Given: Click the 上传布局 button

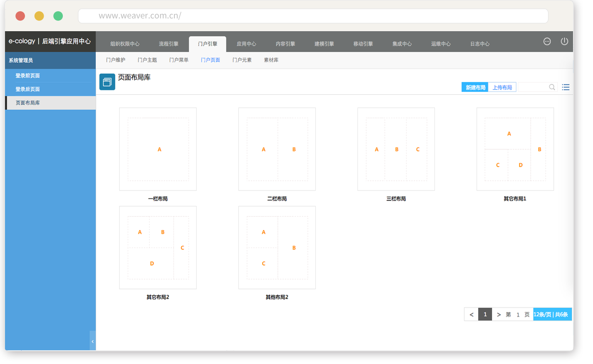Looking at the screenshot, I should pyautogui.click(x=502, y=87).
